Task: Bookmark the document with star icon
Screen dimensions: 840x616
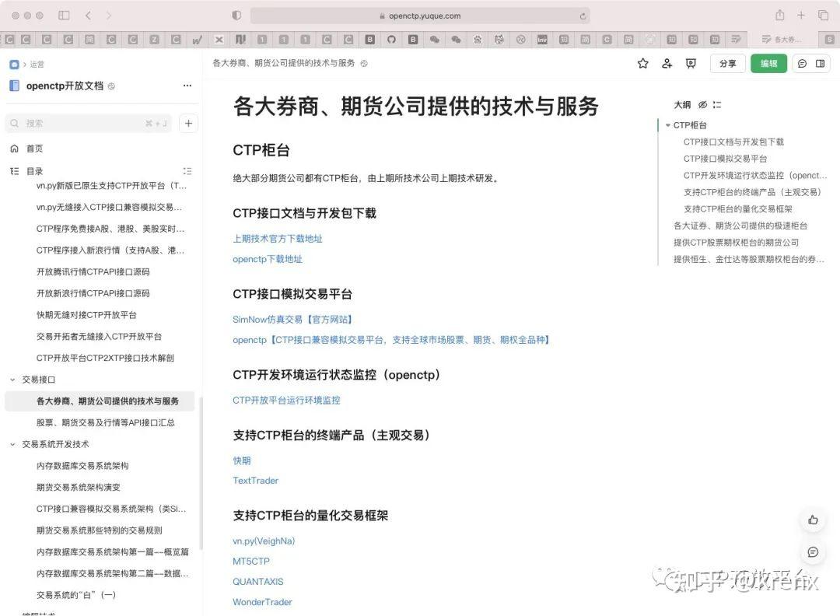Action: point(643,63)
